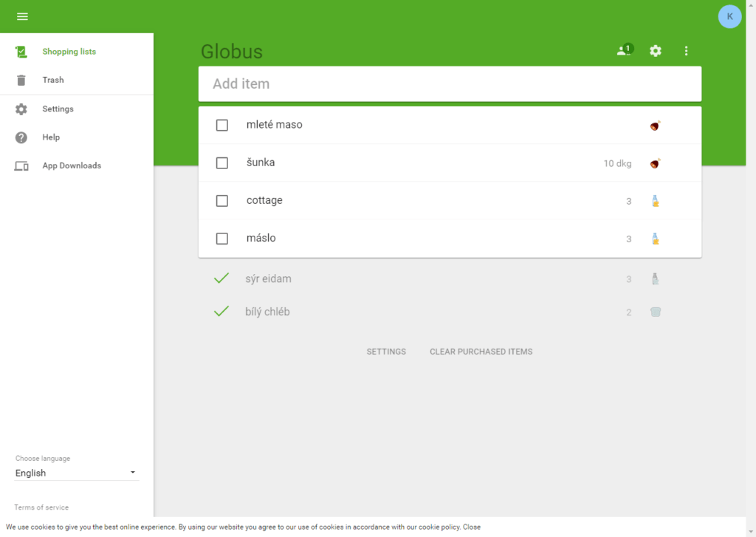Viewport: 756px width, 537px height.
Task: Open App Downloads in the sidebar
Action: coord(72,166)
